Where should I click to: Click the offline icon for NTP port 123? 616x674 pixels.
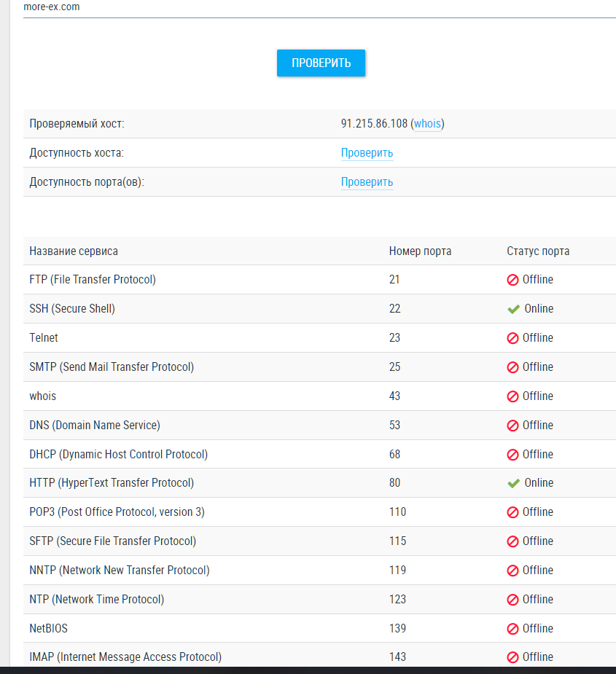click(512, 600)
